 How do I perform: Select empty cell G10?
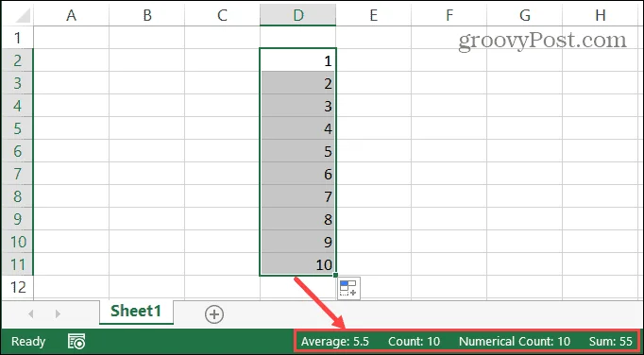(524, 241)
